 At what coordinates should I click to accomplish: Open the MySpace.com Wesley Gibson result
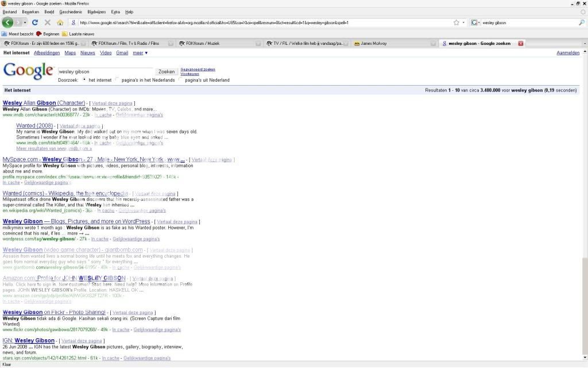(94, 160)
